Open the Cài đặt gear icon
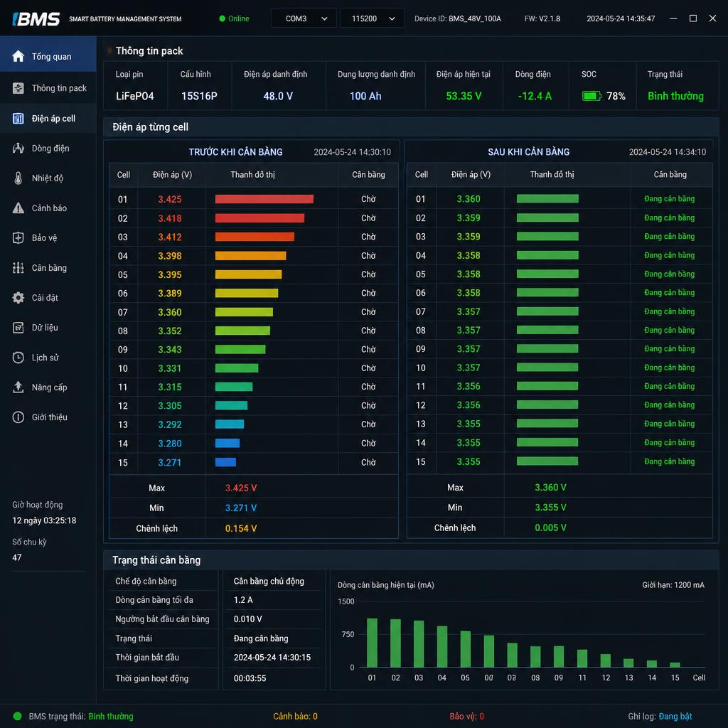This screenshot has width=728, height=728. point(18,298)
